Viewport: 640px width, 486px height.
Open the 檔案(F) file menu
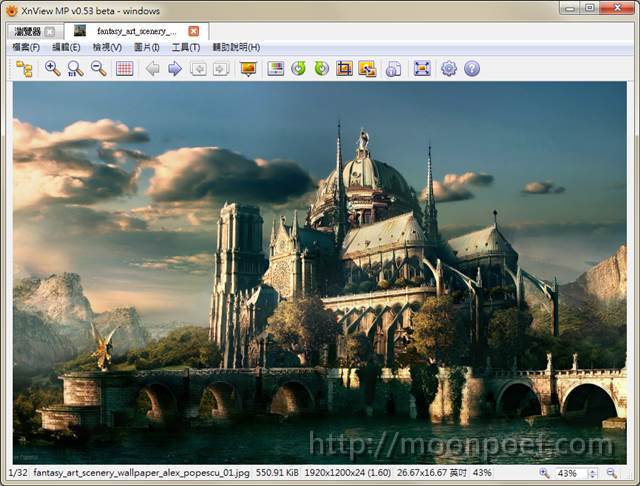[x=26, y=47]
